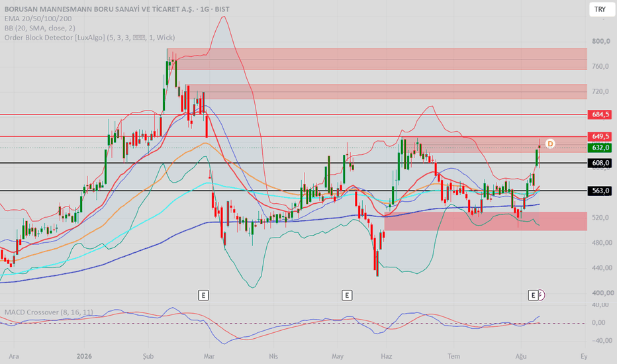The width and height of the screenshot is (617, 364).
Task: Select the Order Block Detector [LuxAlgo] legend
Action: pyautogui.click(x=90, y=37)
